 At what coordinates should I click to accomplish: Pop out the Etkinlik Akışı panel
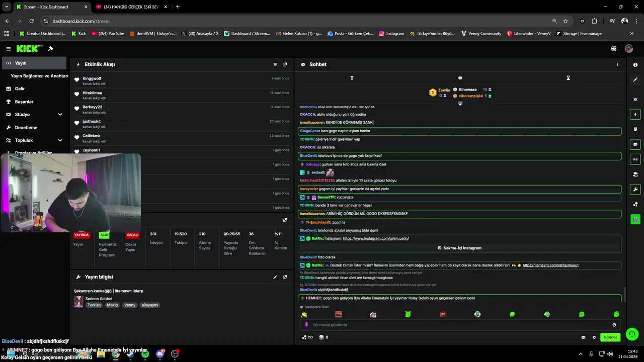[285, 64]
